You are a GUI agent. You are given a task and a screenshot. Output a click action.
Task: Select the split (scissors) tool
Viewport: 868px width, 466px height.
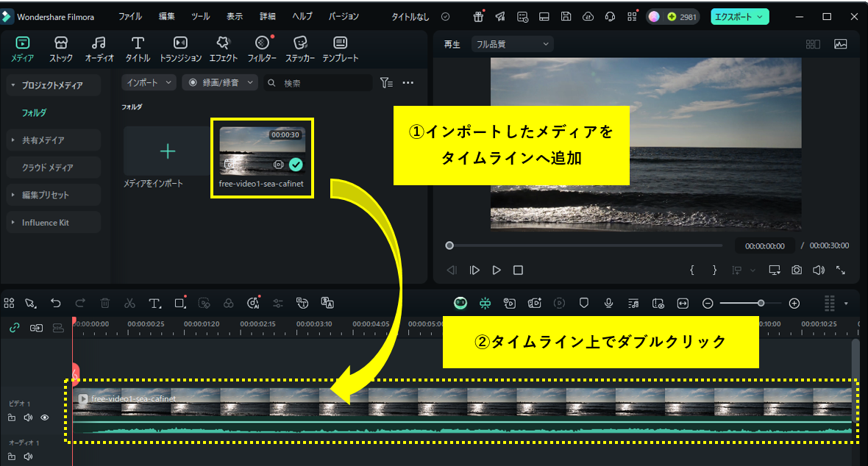click(x=129, y=303)
